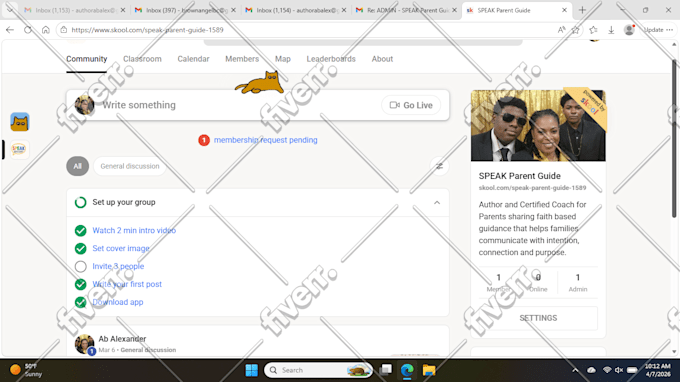Click the Update button in browser toolbar

click(x=654, y=30)
